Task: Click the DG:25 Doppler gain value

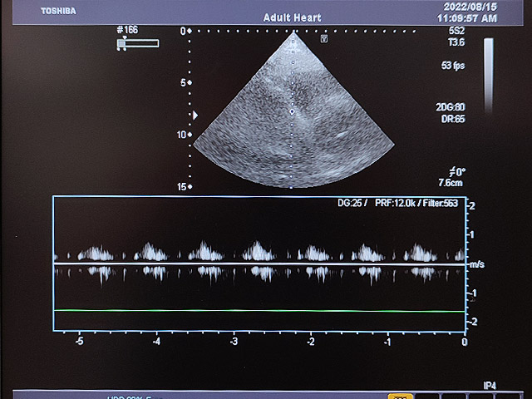Action: coord(346,204)
